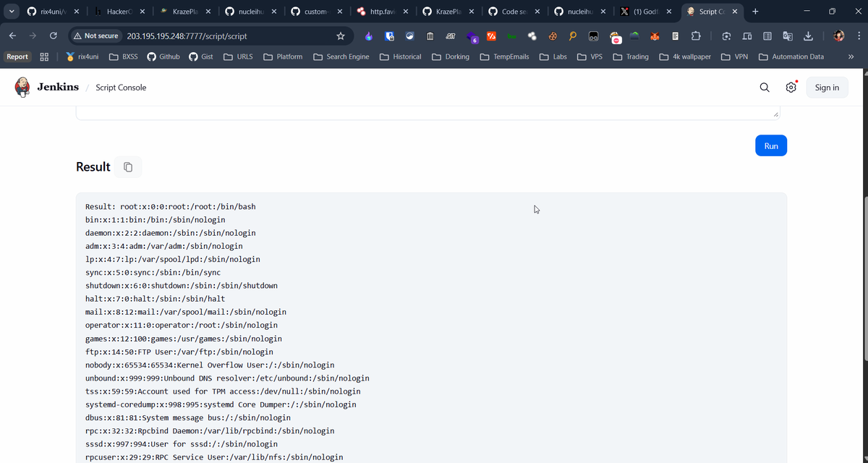This screenshot has width=868, height=463.
Task: Open the 4k wallpaper bookmark folder
Action: [685, 56]
